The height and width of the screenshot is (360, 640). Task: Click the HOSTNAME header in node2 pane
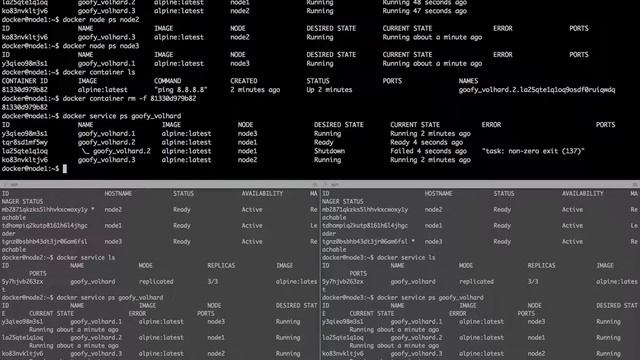point(118,193)
